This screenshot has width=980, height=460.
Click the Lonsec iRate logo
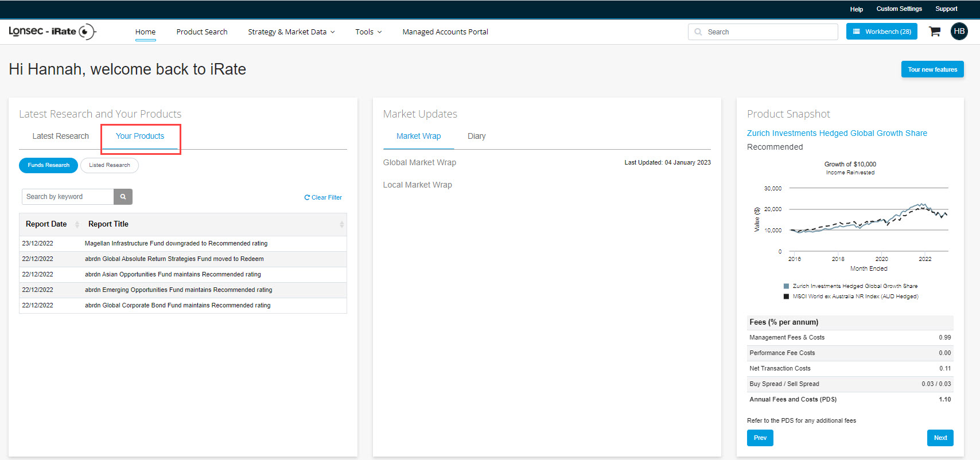pos(52,32)
